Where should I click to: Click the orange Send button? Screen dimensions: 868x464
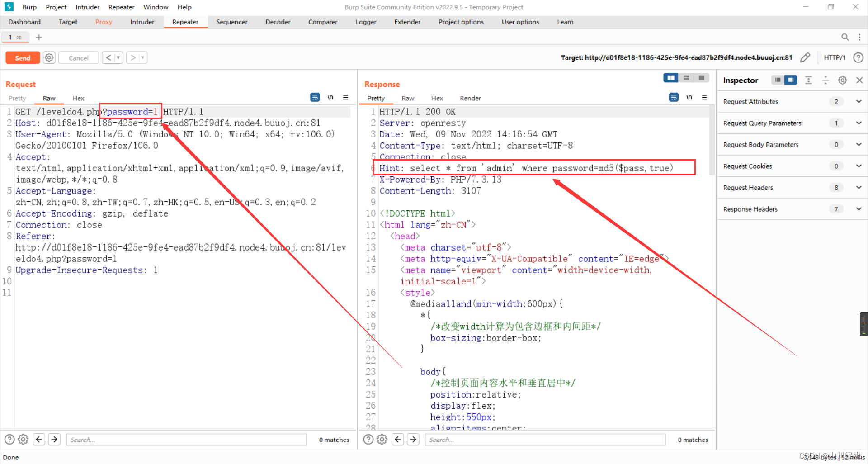tap(23, 58)
